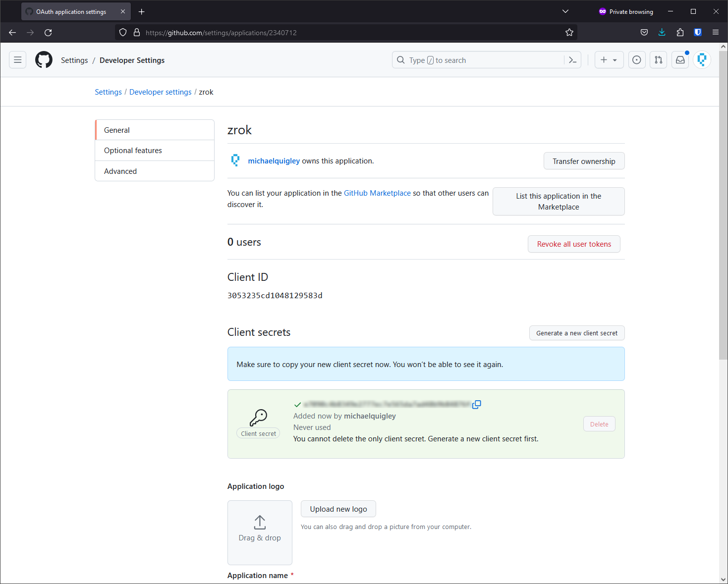Click Generate a new client secret
The height and width of the screenshot is (584, 728).
point(576,333)
